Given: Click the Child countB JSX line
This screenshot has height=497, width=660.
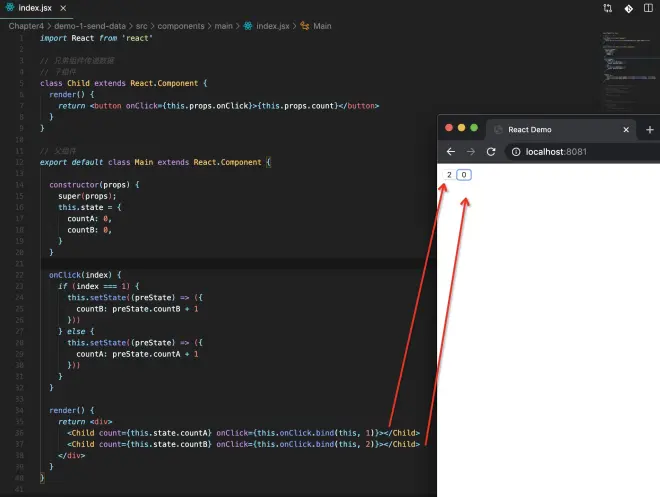Looking at the screenshot, I should pyautogui.click(x=243, y=444).
